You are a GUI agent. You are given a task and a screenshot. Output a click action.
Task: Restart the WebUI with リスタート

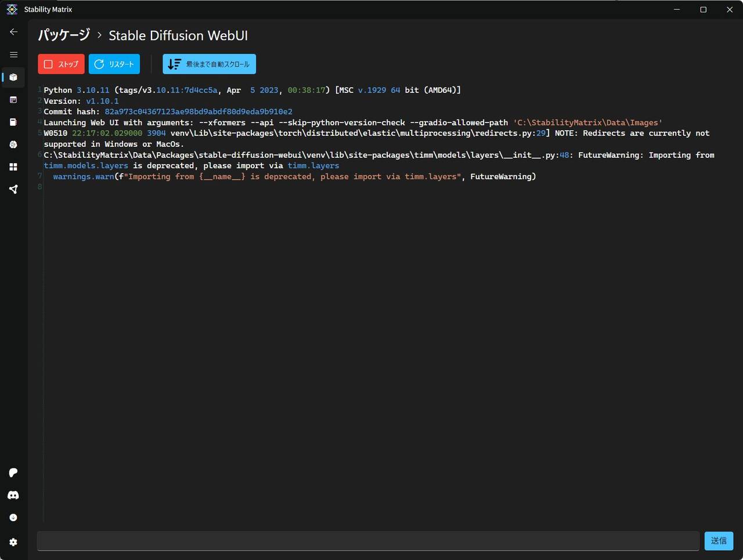click(114, 64)
